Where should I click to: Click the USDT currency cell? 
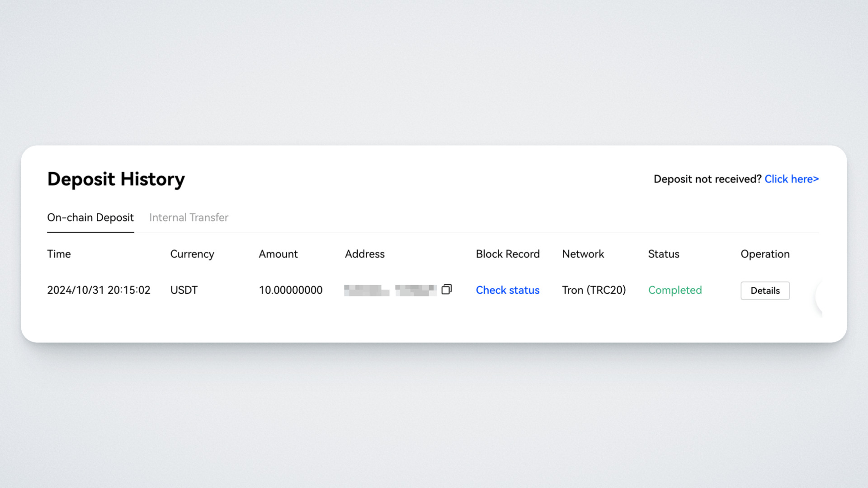tap(184, 290)
